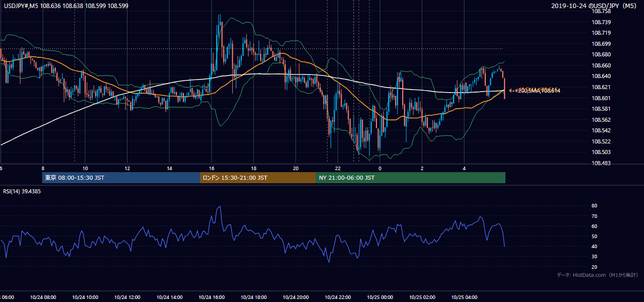Click the 10/24 08:00 date label
Viewport: 644px width, 302px height.
pyautogui.click(x=43, y=297)
